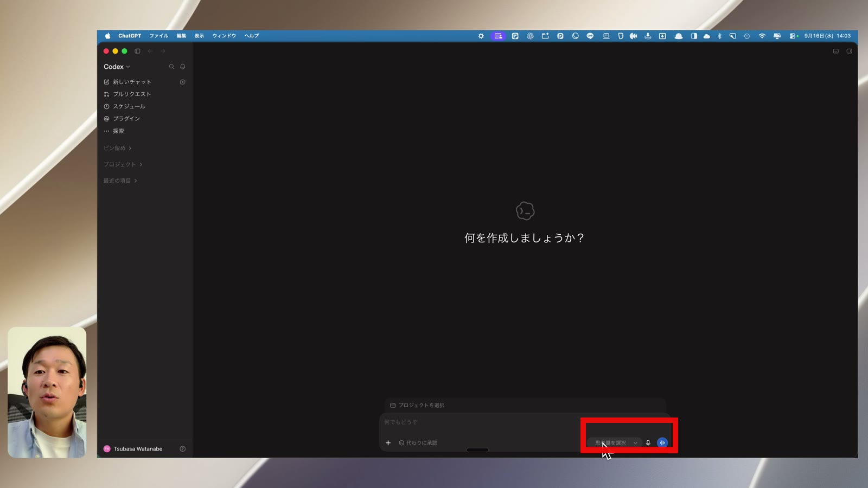Open スケジュール in the sidebar
Screen dimensions: 868x488
pos(125,106)
